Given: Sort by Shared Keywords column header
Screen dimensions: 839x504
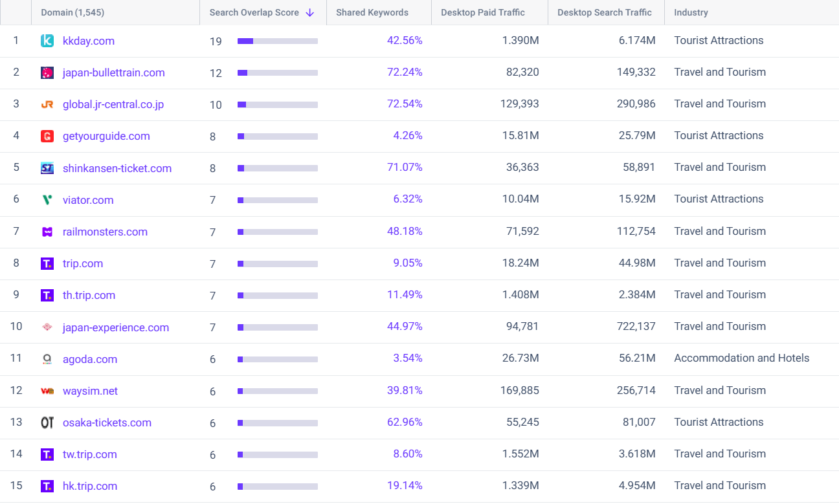Looking at the screenshot, I should pyautogui.click(x=372, y=12).
